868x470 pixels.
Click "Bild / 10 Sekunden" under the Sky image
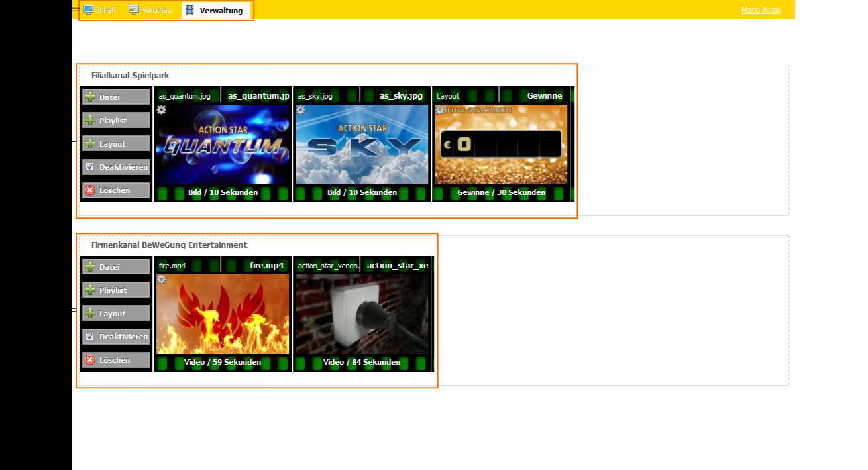pyautogui.click(x=362, y=193)
